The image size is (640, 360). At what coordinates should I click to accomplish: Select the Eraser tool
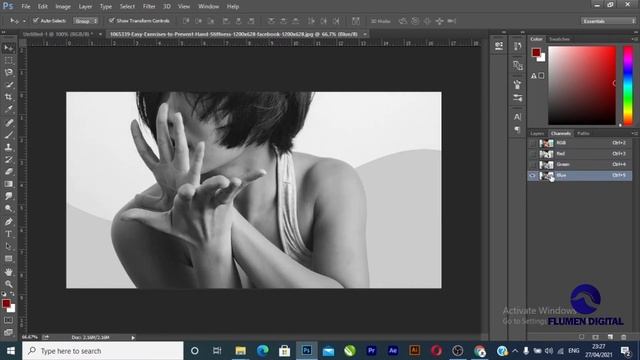[x=8, y=171]
